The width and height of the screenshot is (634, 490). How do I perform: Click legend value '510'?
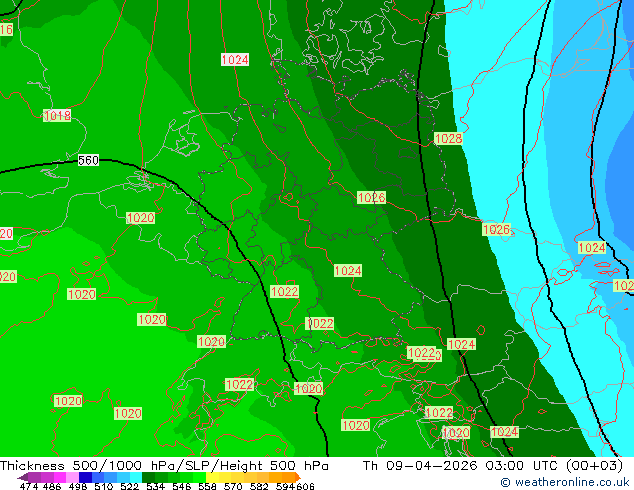click(x=104, y=486)
